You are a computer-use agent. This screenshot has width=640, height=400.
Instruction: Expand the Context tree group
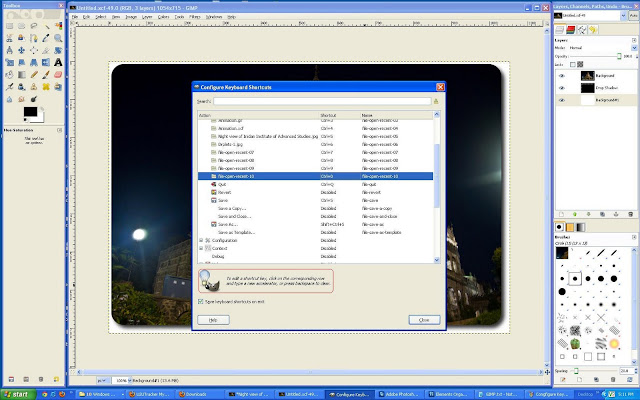(x=201, y=248)
